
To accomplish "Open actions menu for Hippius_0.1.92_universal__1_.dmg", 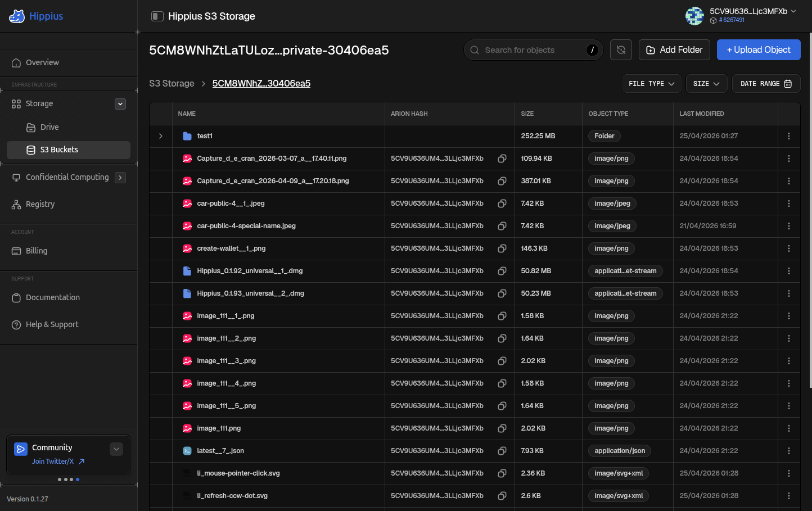I will (789, 271).
